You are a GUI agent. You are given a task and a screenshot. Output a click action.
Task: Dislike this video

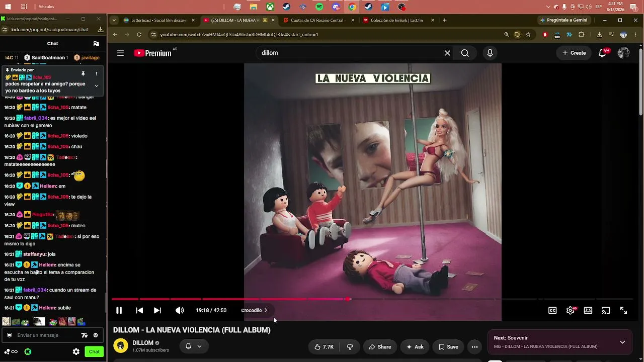[x=350, y=347]
